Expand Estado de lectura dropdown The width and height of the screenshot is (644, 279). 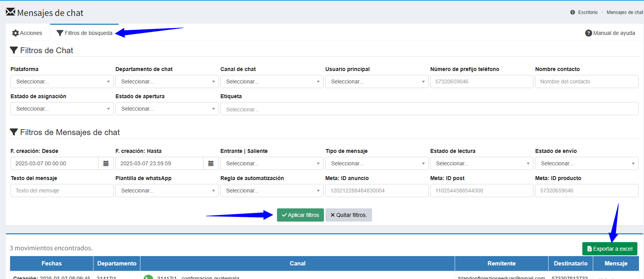[482, 163]
